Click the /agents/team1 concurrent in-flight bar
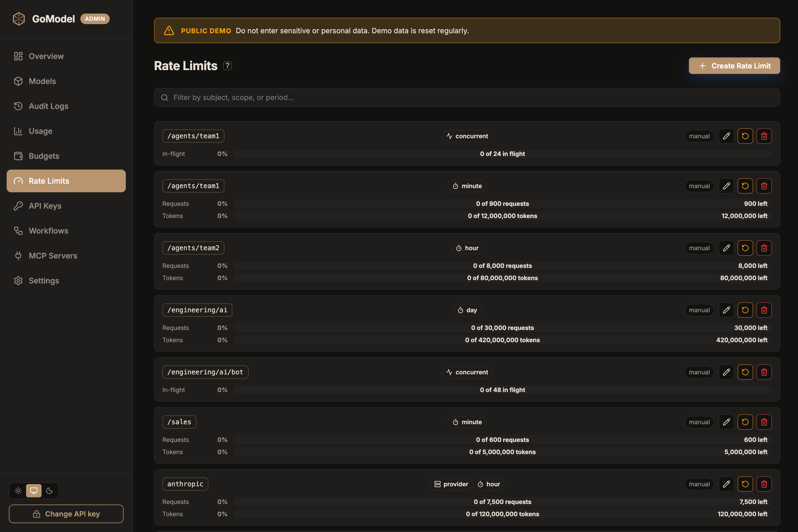 tap(502, 154)
